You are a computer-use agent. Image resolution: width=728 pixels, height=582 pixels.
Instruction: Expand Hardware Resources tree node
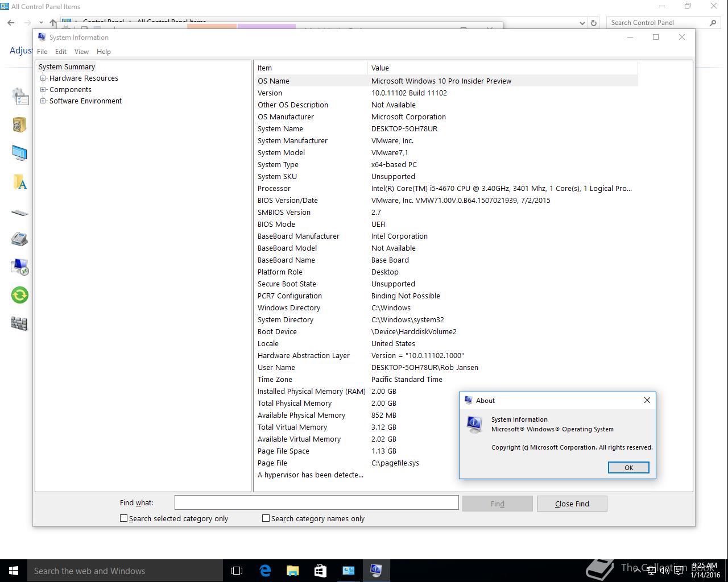43,78
